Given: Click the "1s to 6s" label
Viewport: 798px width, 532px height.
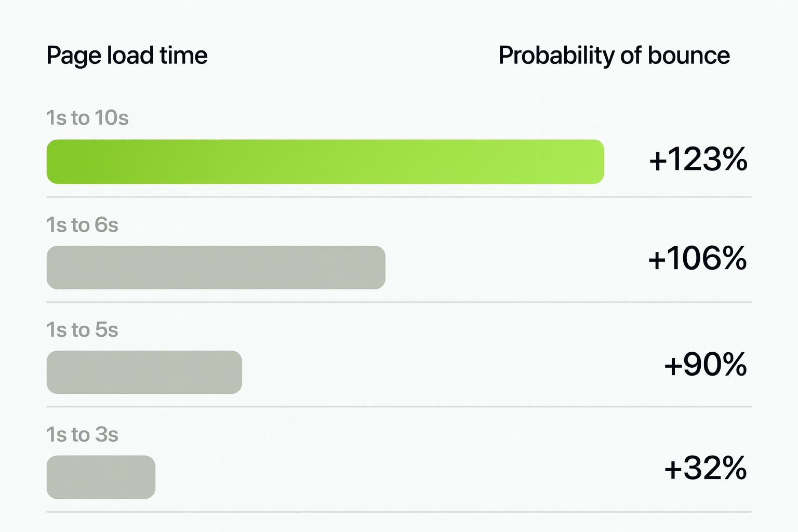Looking at the screenshot, I should point(82,225).
